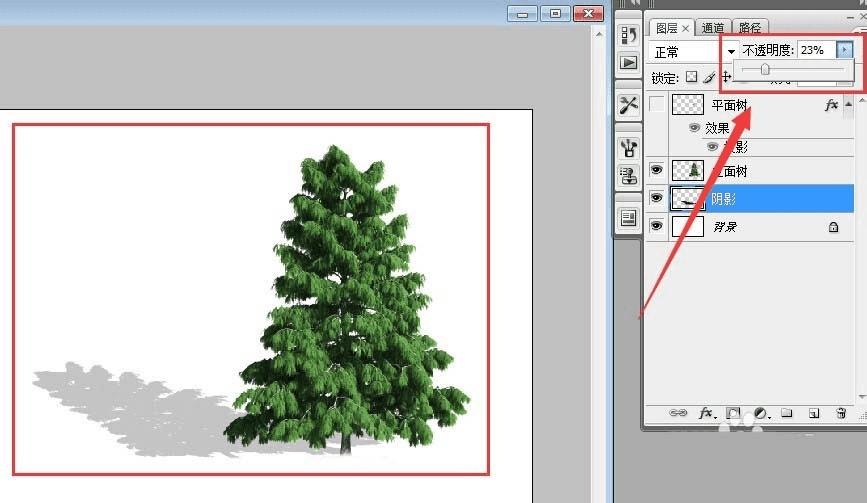Viewport: 867px width, 503px height.
Task: Toggle lock transparent pixels
Action: click(x=691, y=77)
